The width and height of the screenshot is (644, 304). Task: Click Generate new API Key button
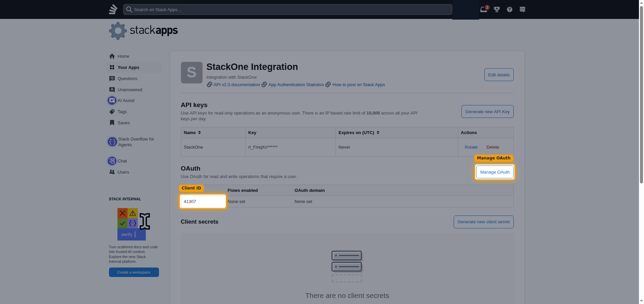[487, 111]
